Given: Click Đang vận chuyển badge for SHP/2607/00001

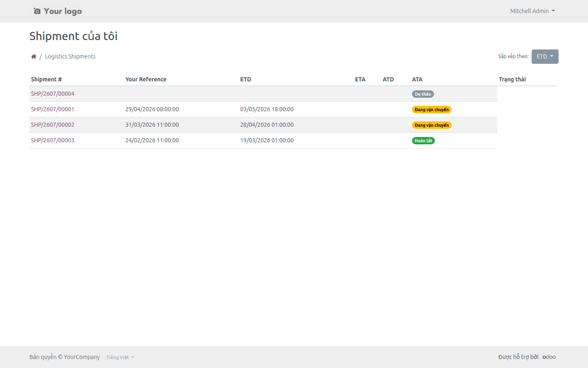Looking at the screenshot, I should pyautogui.click(x=432, y=110).
